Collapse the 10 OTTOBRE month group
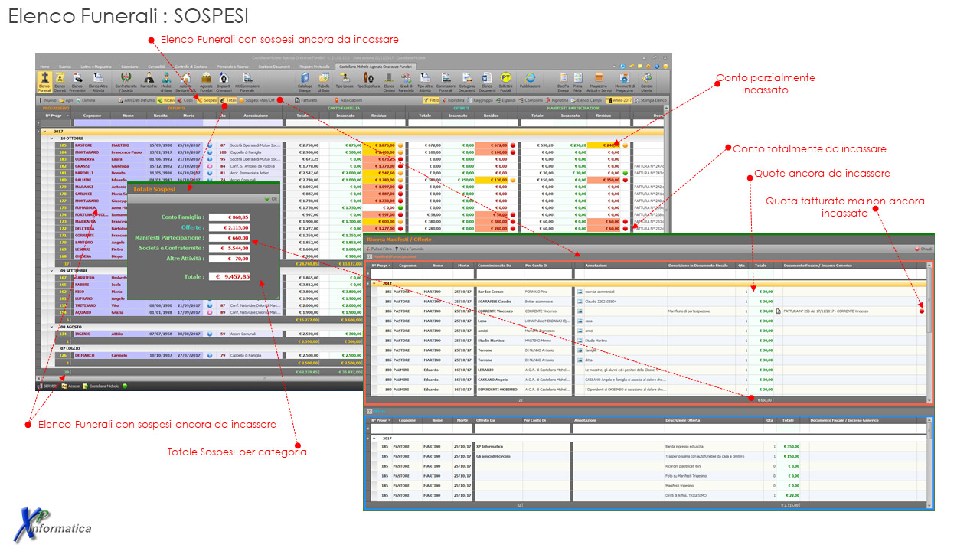The height and width of the screenshot is (551, 980). tap(53, 138)
